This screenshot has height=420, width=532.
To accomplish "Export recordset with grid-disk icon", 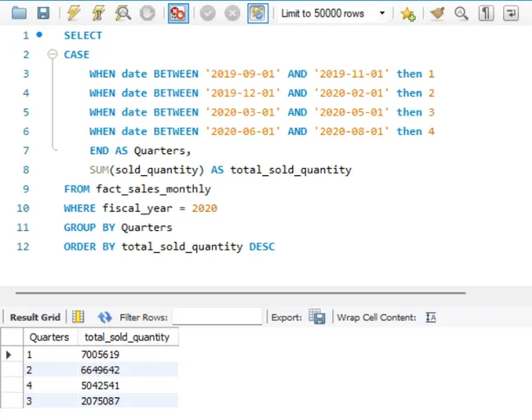I will pos(317,317).
